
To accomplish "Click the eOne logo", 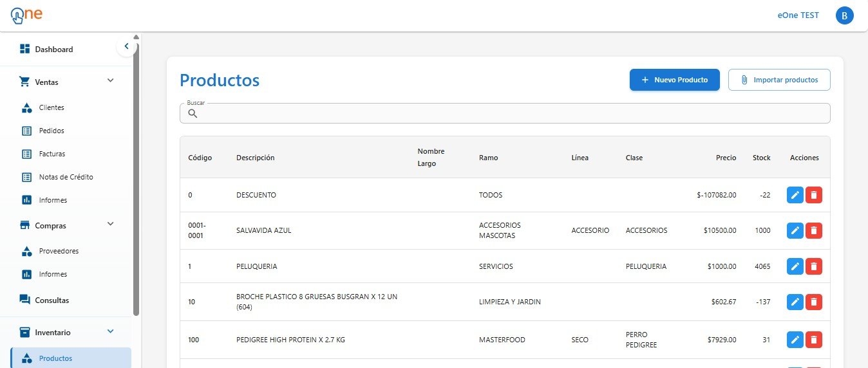I will (x=26, y=15).
